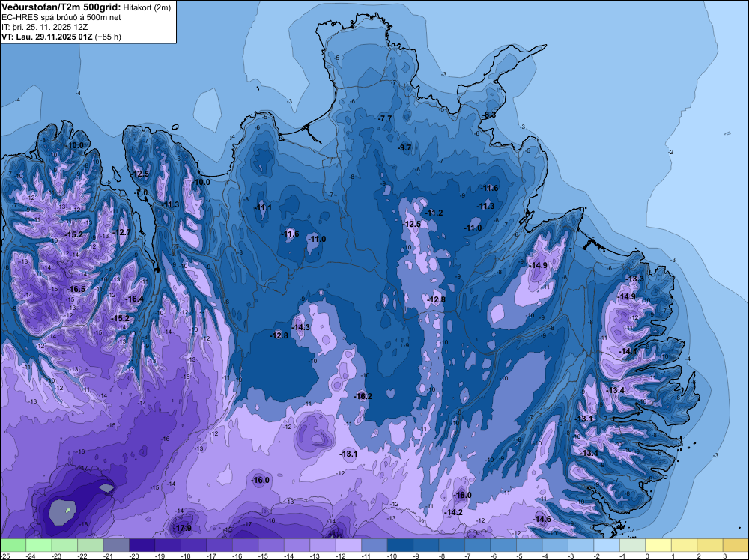Click the -16.5 temperature label on the map

coord(76,289)
